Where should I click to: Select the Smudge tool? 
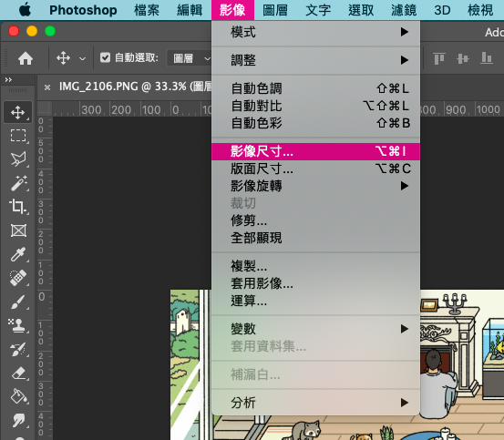coord(18,420)
